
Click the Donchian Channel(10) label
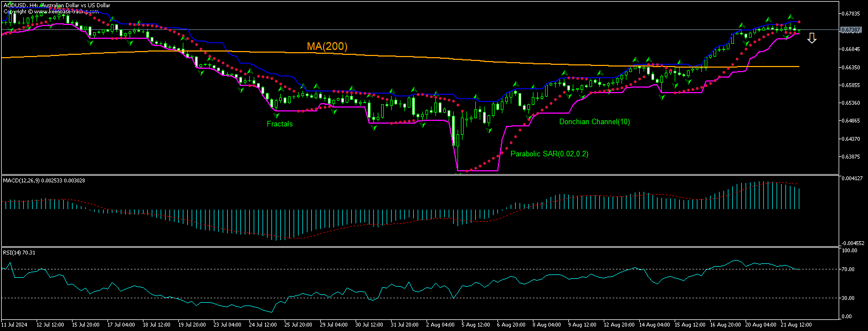(595, 121)
